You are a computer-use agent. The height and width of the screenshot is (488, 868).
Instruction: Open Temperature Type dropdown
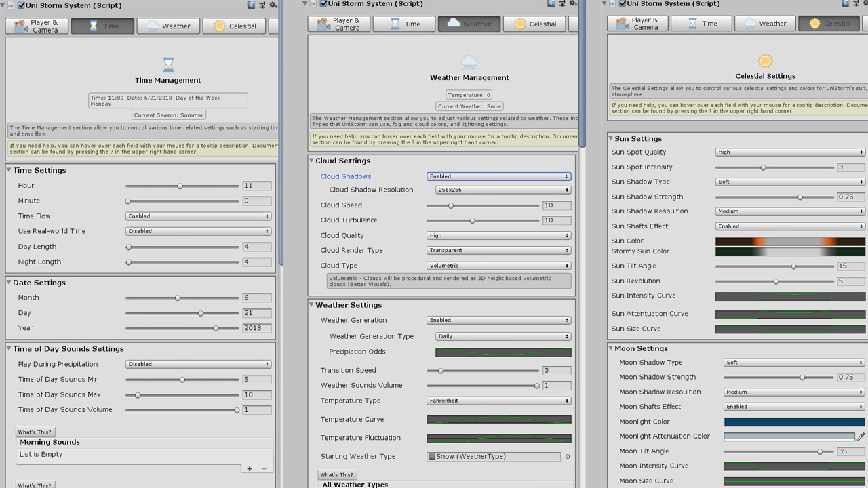click(x=499, y=401)
